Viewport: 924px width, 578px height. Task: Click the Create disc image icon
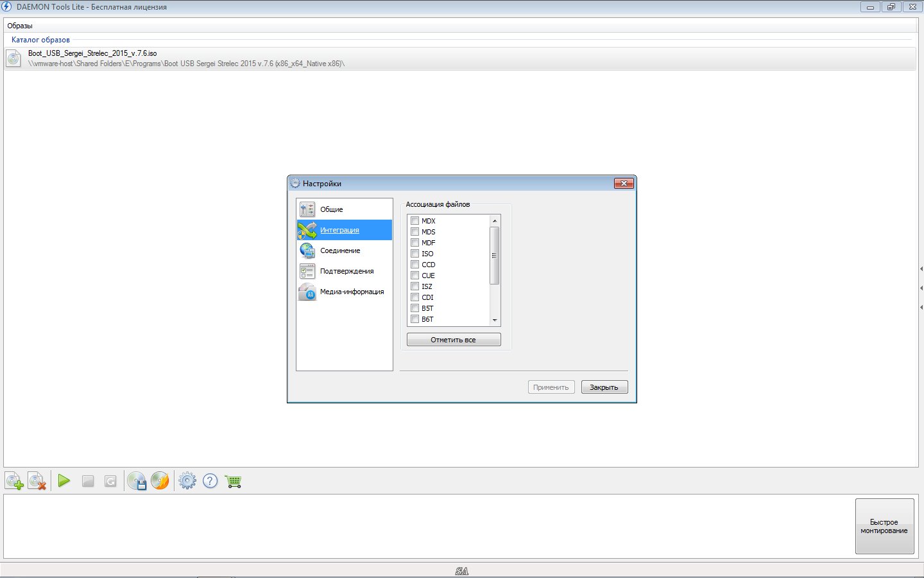[137, 481]
